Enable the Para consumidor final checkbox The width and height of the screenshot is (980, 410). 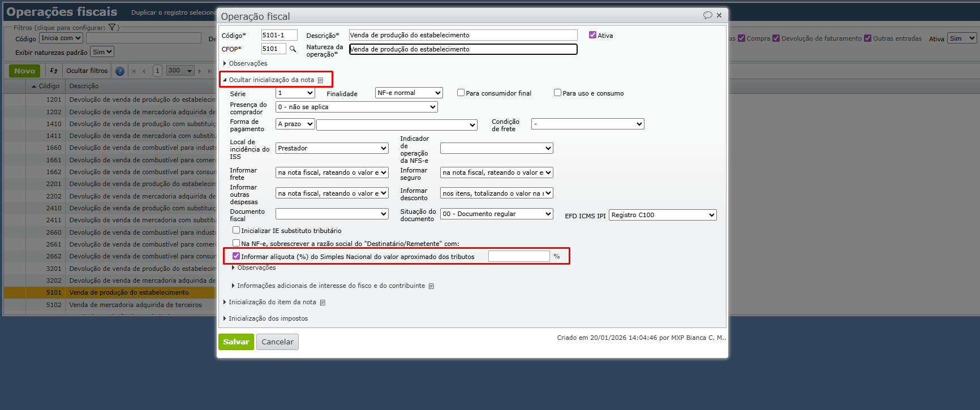461,93
